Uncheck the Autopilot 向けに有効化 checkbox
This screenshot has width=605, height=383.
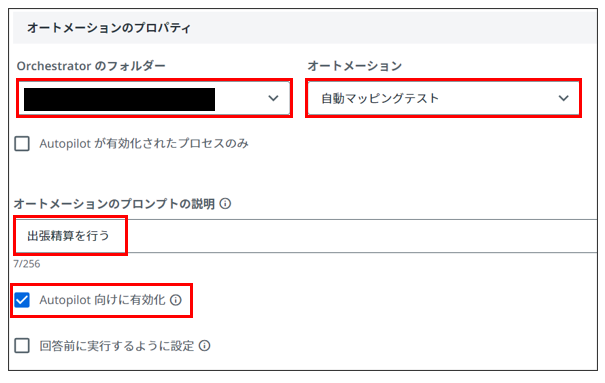(22, 300)
